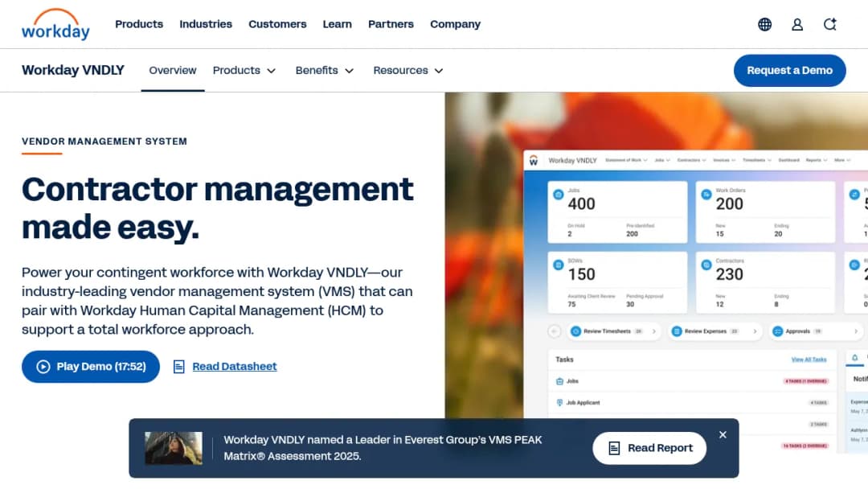Click the woman thumbnail in announcement banner
The width and height of the screenshot is (868, 489).
coord(174,448)
